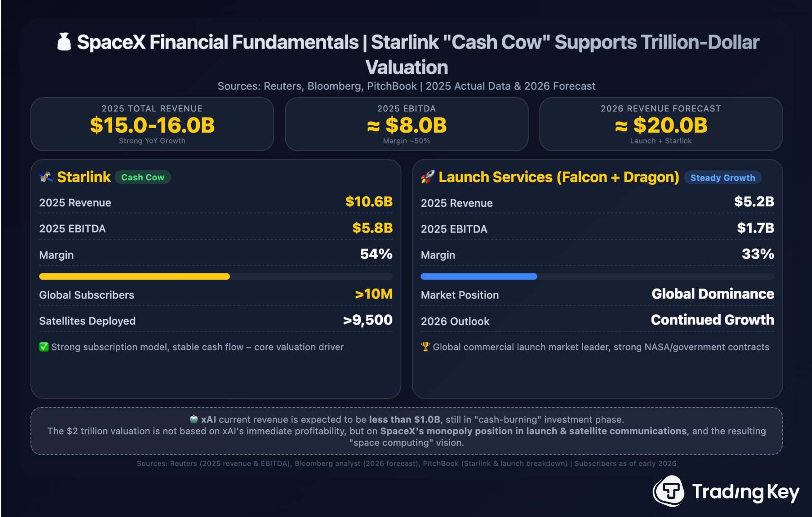The width and height of the screenshot is (812, 517).
Task: Click the Global Subscribers >10M value
Action: (x=373, y=294)
